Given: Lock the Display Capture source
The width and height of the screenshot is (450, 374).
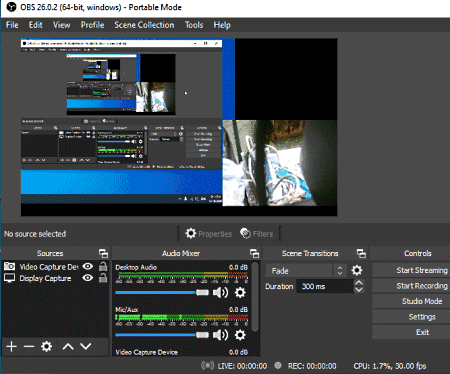Looking at the screenshot, I should (x=103, y=278).
